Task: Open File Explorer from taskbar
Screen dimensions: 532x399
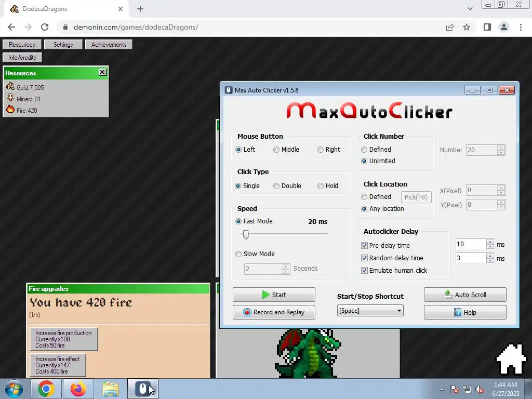Action: click(111, 390)
